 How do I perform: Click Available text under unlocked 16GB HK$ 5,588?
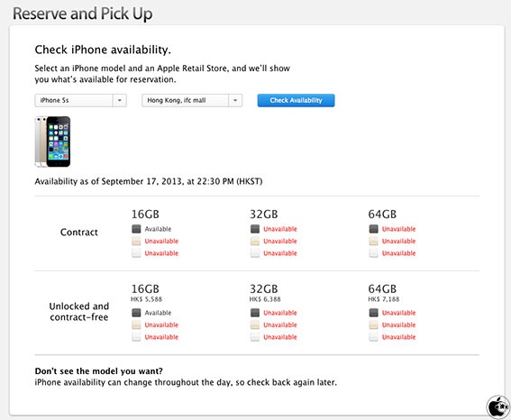(x=158, y=313)
